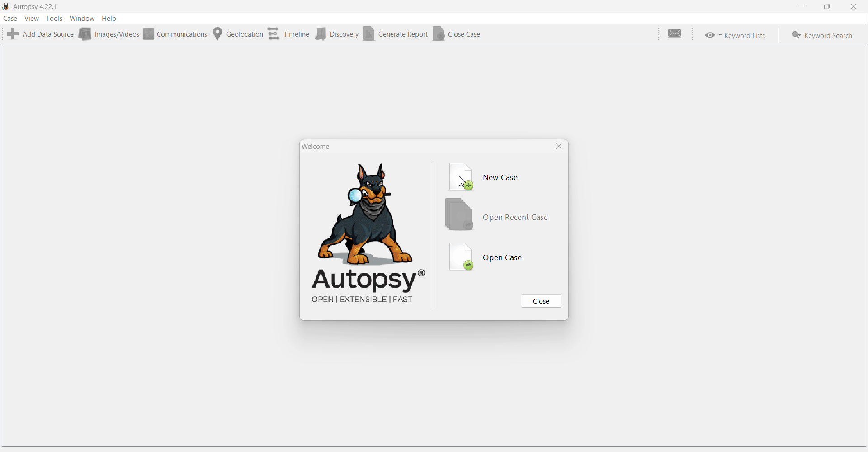Open the Communications visualization tool

[x=175, y=34]
